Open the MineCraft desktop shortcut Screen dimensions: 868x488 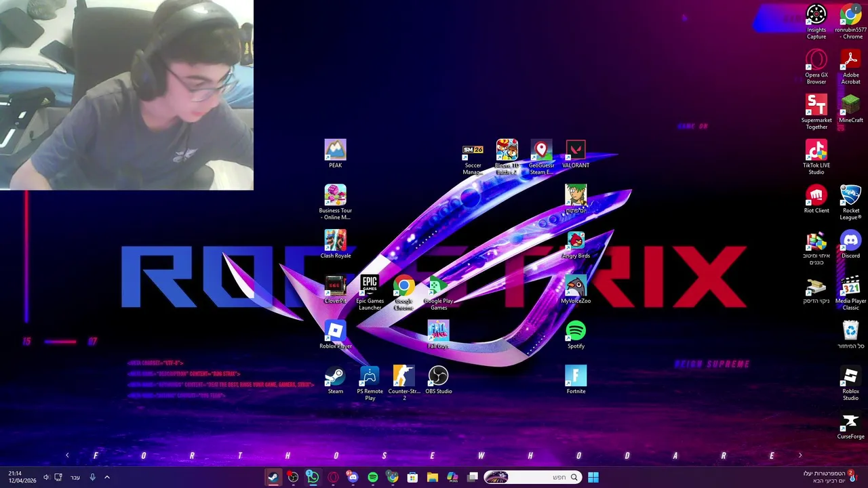850,108
